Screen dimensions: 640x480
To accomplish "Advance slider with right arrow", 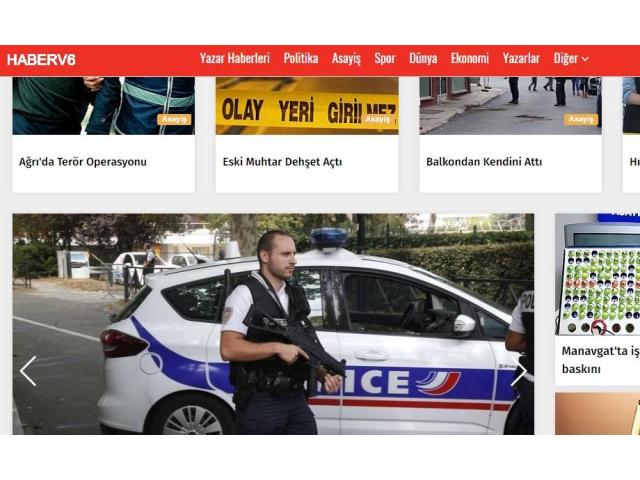I will tap(519, 371).
